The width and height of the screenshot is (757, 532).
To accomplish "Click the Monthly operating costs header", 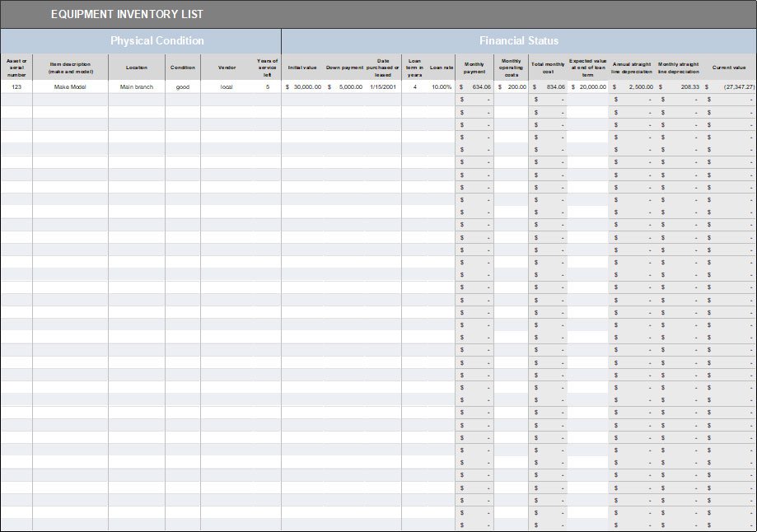I will tap(511, 67).
